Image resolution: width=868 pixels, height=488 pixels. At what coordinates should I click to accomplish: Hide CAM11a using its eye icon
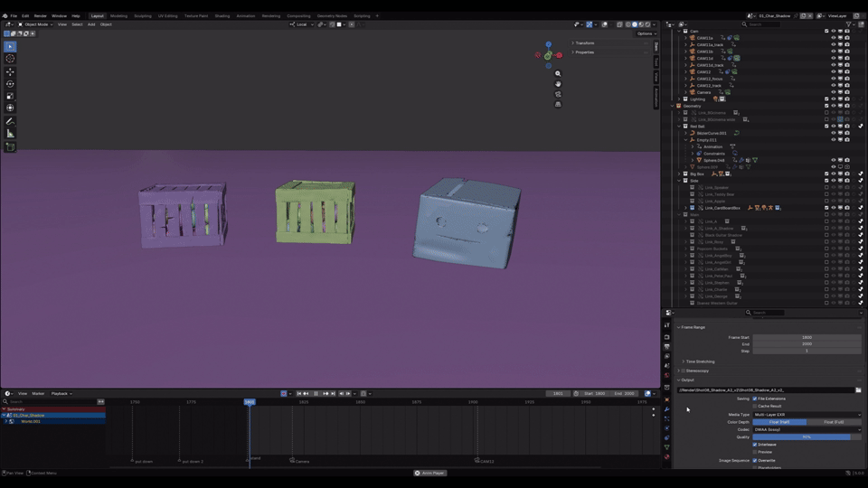[x=834, y=38]
